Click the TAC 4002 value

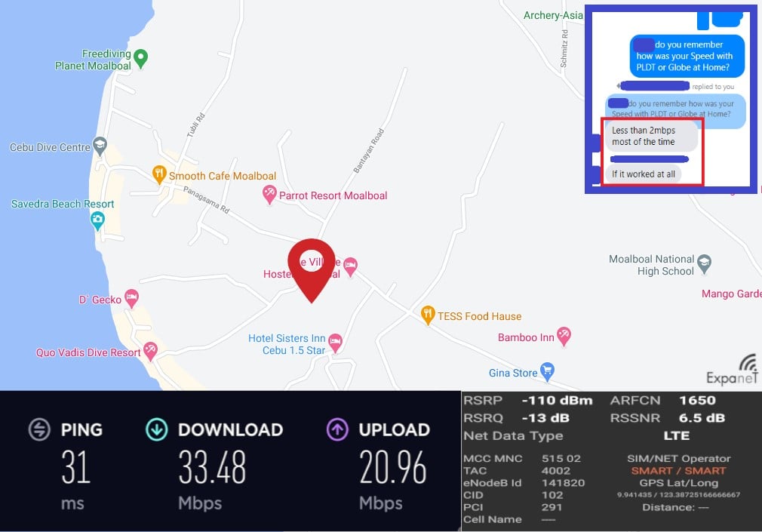coord(556,471)
